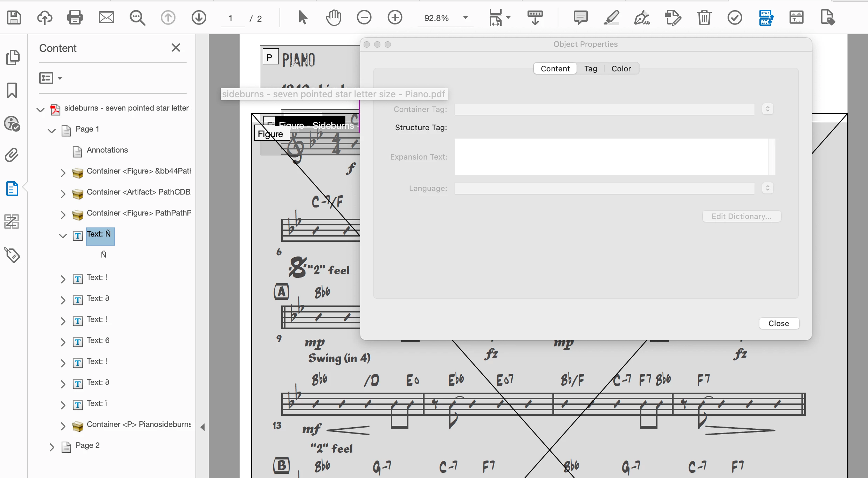Screen dimensions: 868x478
Task: Open the zoom percentage dropdown
Action: (466, 17)
